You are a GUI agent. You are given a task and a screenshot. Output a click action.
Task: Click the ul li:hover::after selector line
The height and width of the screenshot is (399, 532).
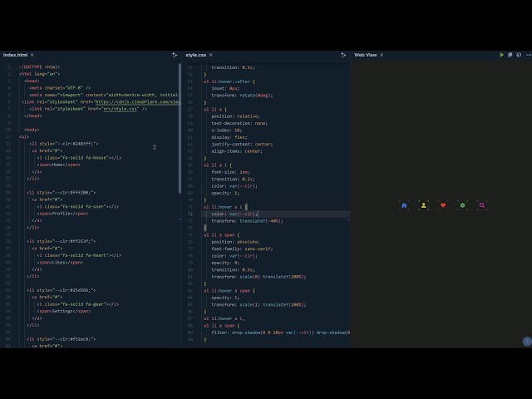point(229,81)
